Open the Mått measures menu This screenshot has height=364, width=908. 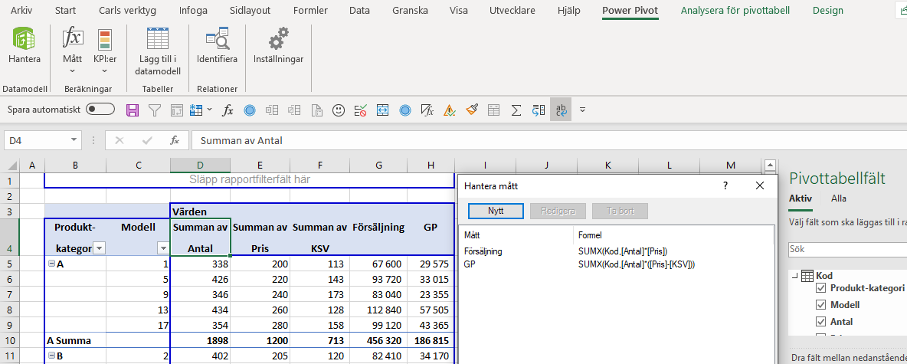coord(72,51)
